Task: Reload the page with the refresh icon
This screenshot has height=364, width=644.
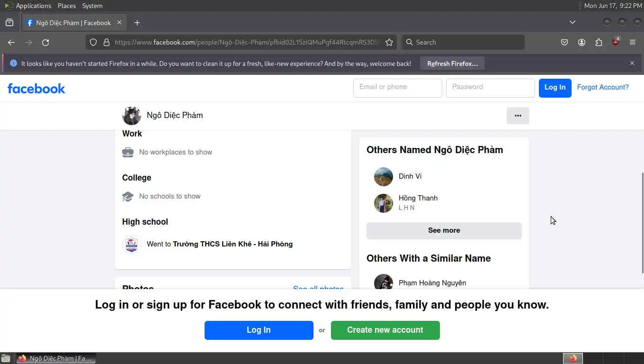Action: pyautogui.click(x=45, y=42)
